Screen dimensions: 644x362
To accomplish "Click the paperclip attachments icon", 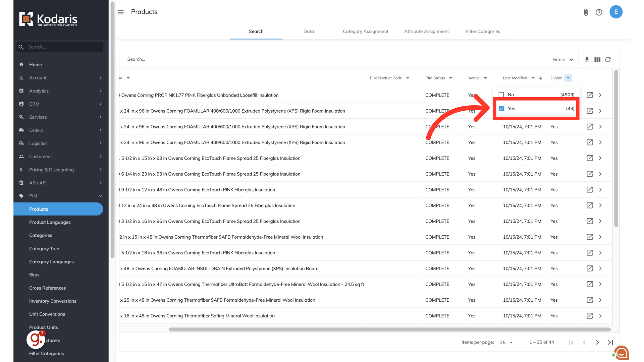I will pyautogui.click(x=586, y=12).
